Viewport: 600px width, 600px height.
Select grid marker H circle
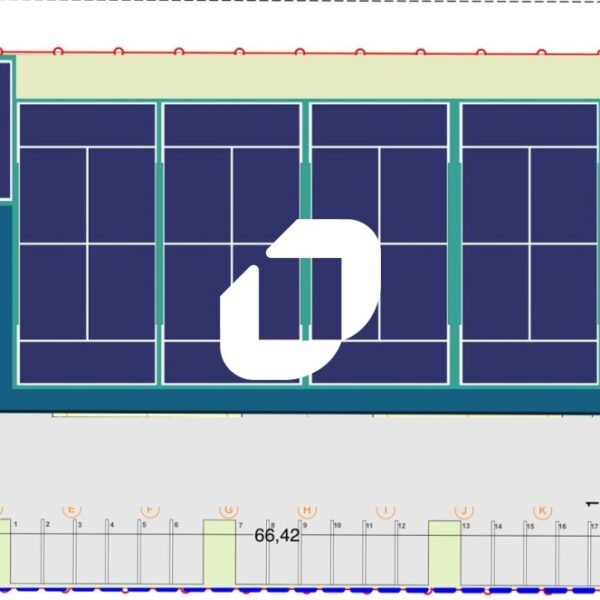pyautogui.click(x=307, y=509)
